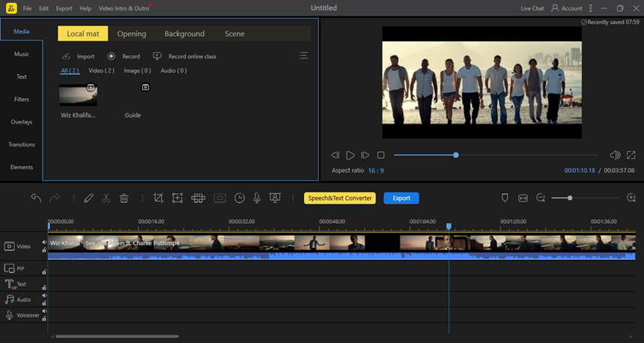This screenshot has height=343, width=644.
Task: Select the Crop tool icon
Action: coord(158,198)
